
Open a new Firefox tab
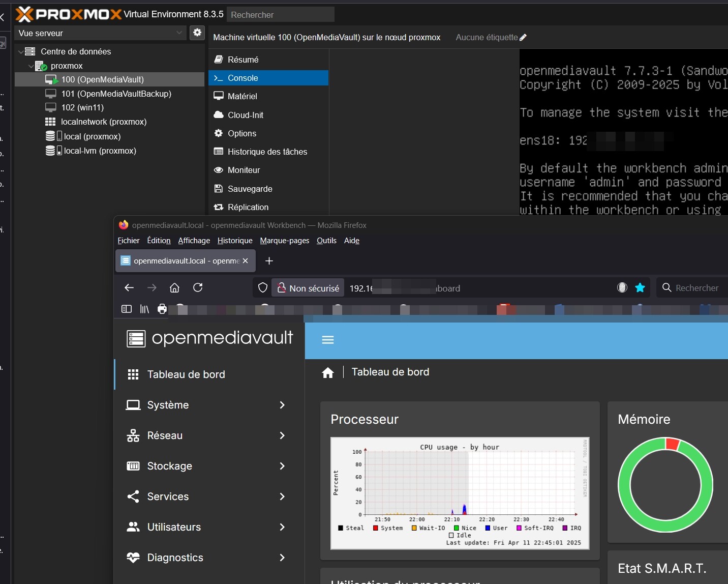coord(269,261)
